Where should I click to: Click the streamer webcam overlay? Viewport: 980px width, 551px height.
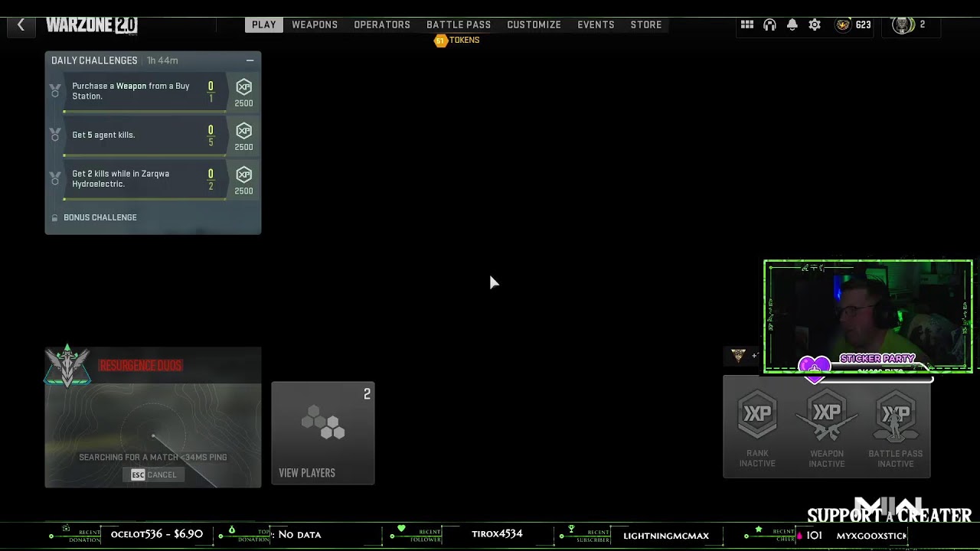point(868,316)
